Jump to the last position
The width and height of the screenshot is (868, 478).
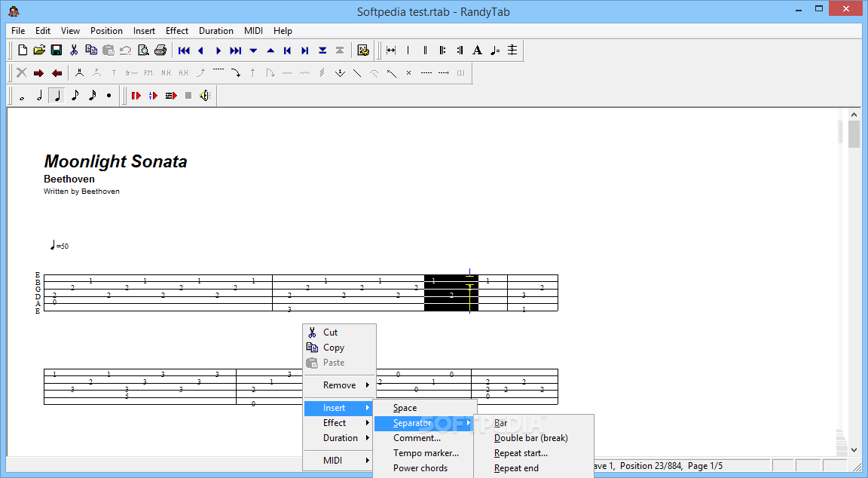pos(236,51)
